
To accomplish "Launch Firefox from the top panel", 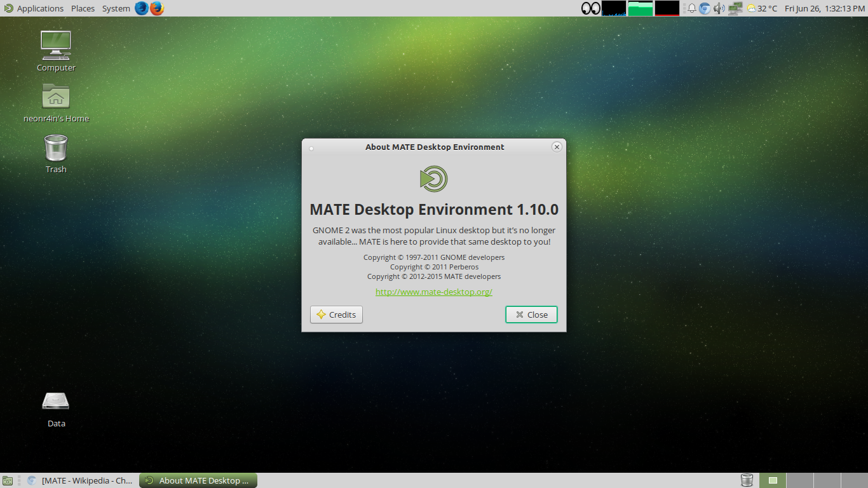I will coord(157,8).
